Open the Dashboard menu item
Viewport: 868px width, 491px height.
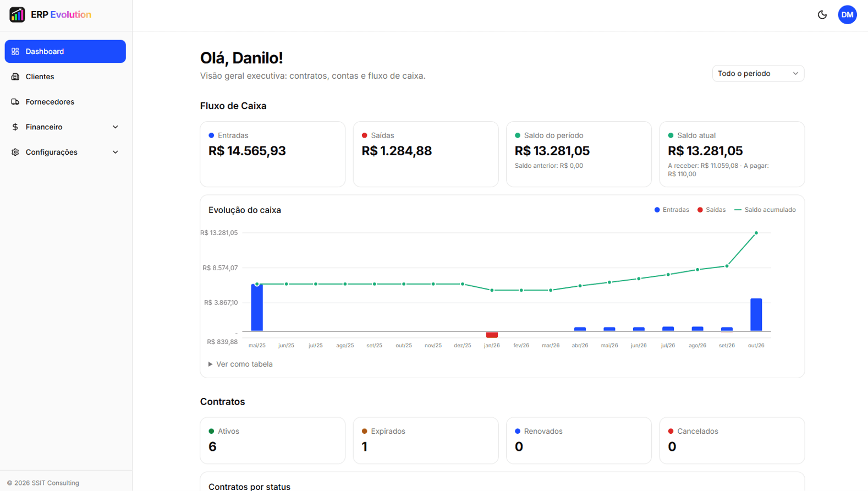click(x=65, y=51)
